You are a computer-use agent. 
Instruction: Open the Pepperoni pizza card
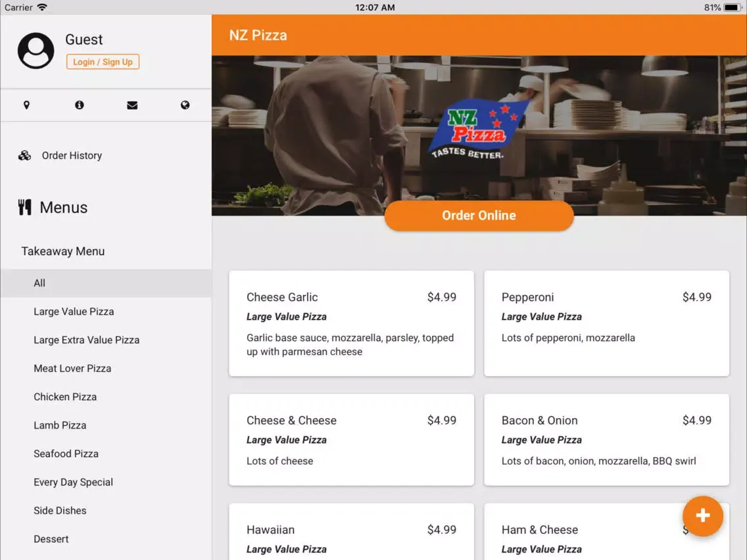point(606,323)
